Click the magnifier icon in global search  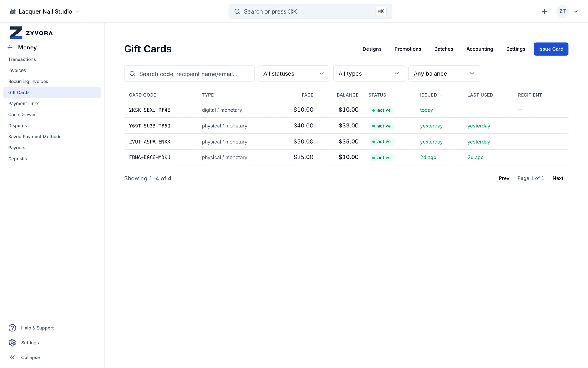237,11
